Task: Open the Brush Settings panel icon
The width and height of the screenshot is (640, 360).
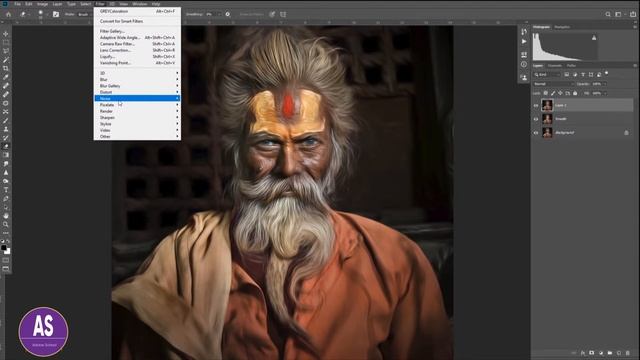Action: (x=56, y=14)
